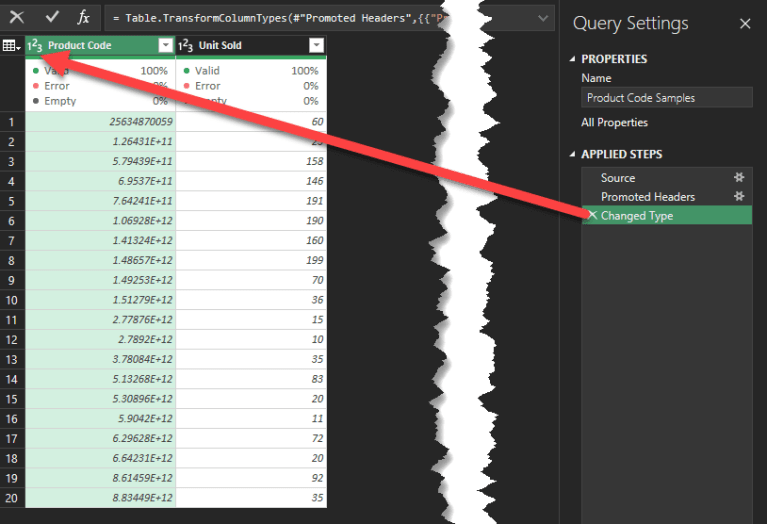Image resolution: width=767 pixels, height=524 pixels.
Task: Select the Promoted Headers applied step
Action: pyautogui.click(x=647, y=197)
